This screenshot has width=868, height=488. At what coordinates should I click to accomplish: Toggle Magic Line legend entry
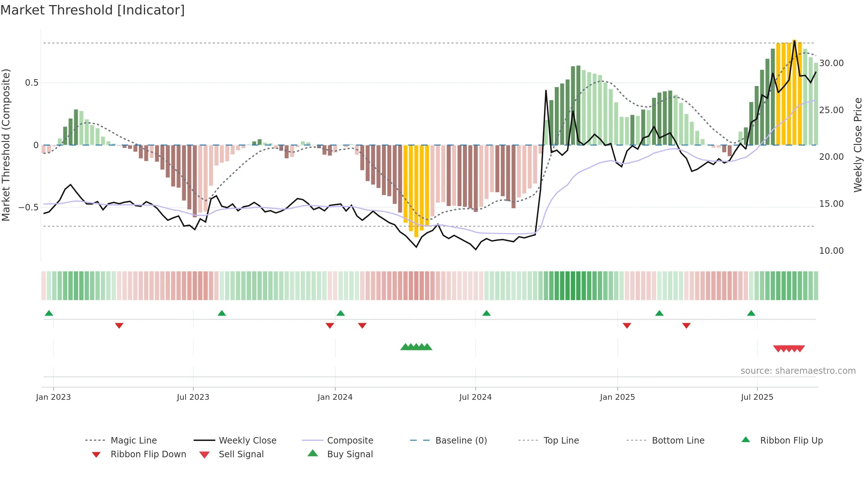(x=121, y=440)
